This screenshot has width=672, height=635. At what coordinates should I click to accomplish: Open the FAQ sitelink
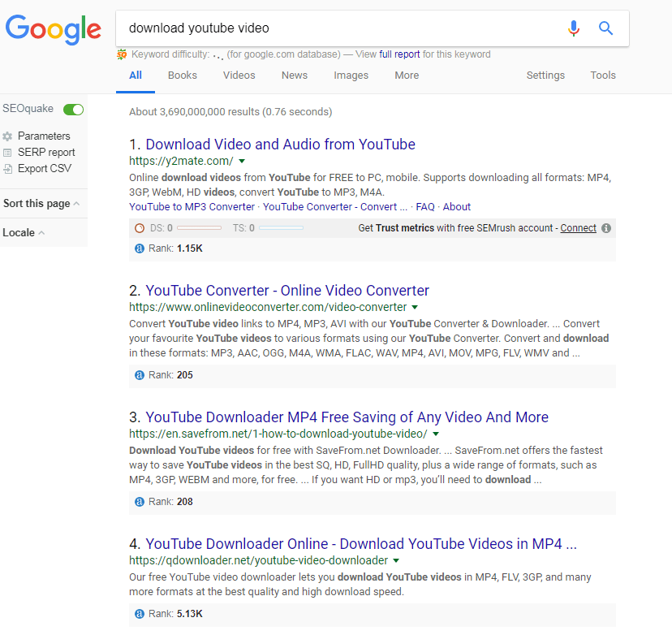[425, 207]
